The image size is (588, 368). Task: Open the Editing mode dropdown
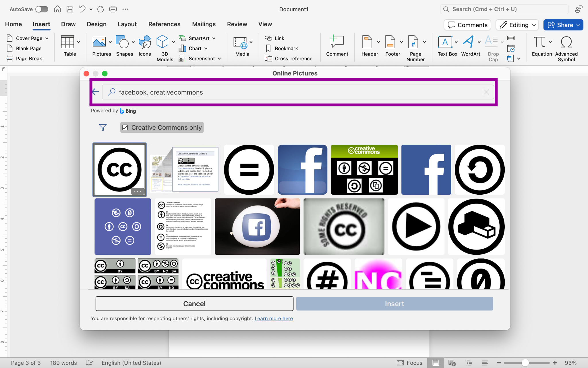click(517, 25)
